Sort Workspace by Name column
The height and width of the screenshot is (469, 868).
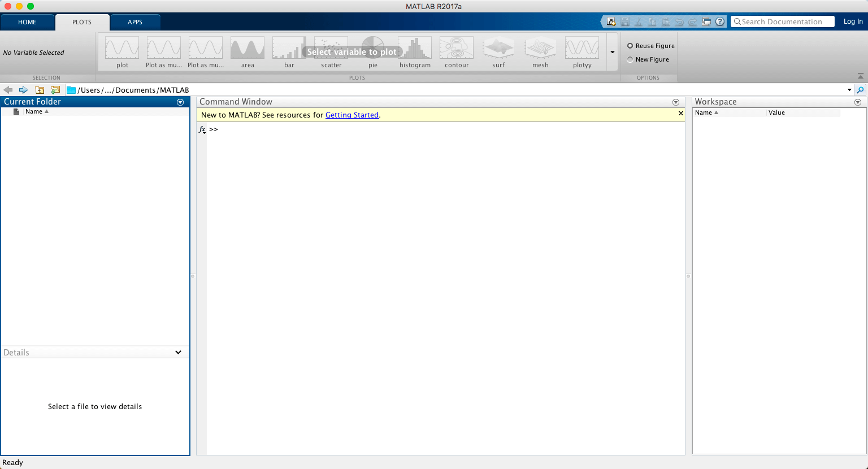coord(706,112)
